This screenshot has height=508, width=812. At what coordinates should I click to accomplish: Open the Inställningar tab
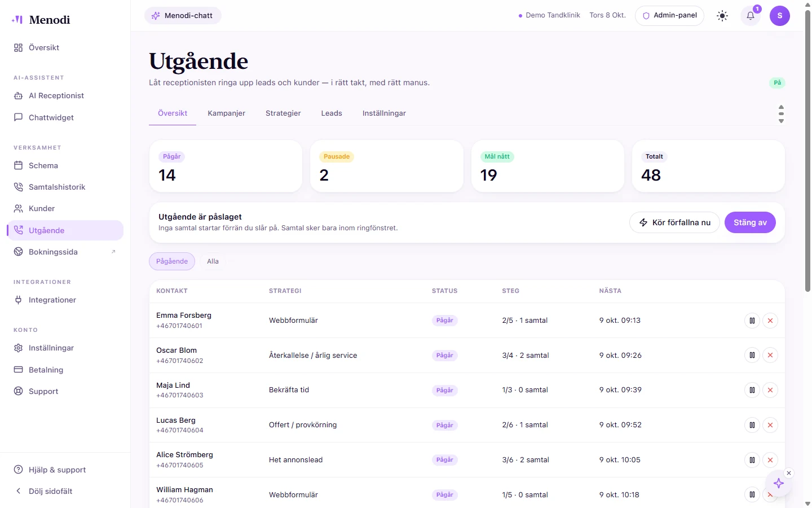[x=384, y=113]
